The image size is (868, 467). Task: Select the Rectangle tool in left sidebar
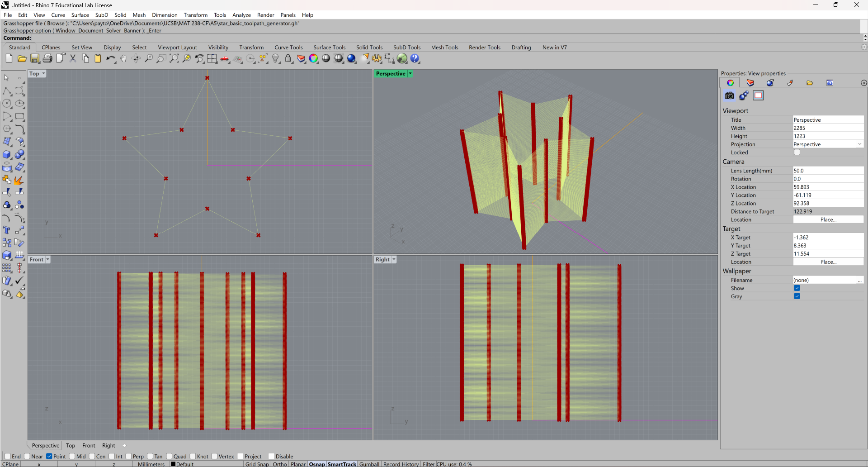(x=19, y=116)
